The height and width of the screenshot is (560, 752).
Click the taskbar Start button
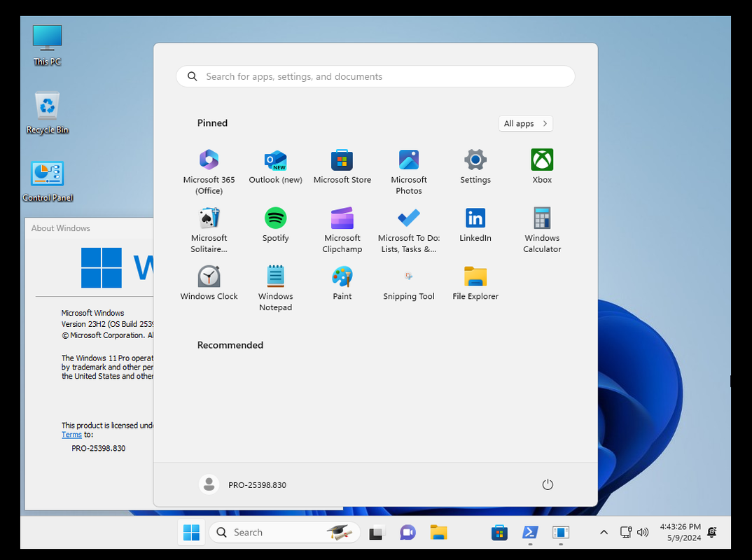(x=191, y=532)
